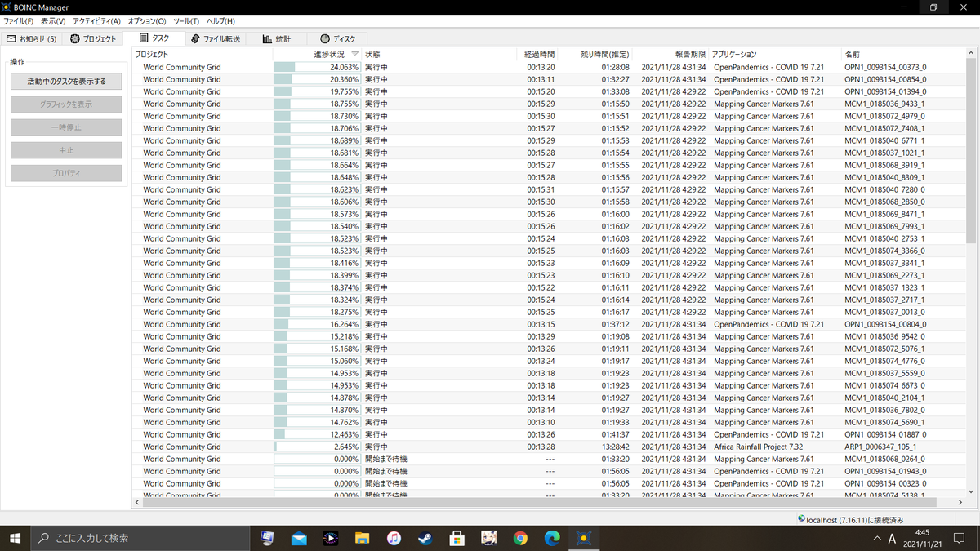Select task MCM1_0185036_9433_1
980x551 pixels.
click(x=884, y=104)
